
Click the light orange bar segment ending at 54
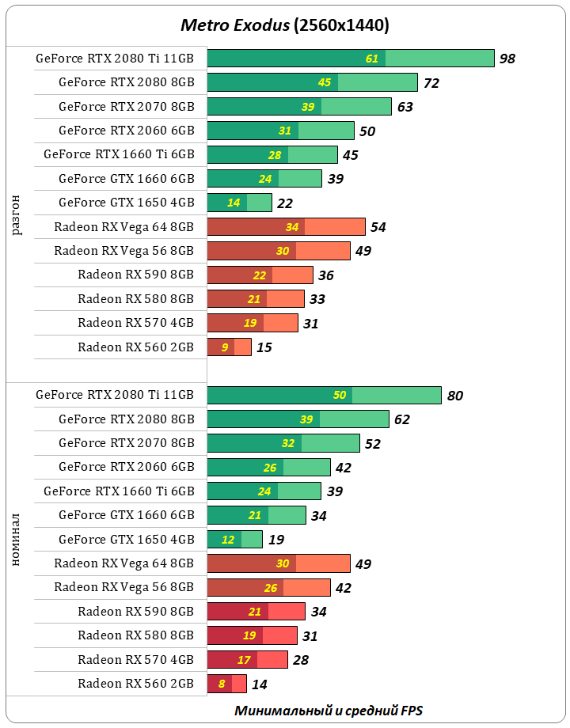334,227
